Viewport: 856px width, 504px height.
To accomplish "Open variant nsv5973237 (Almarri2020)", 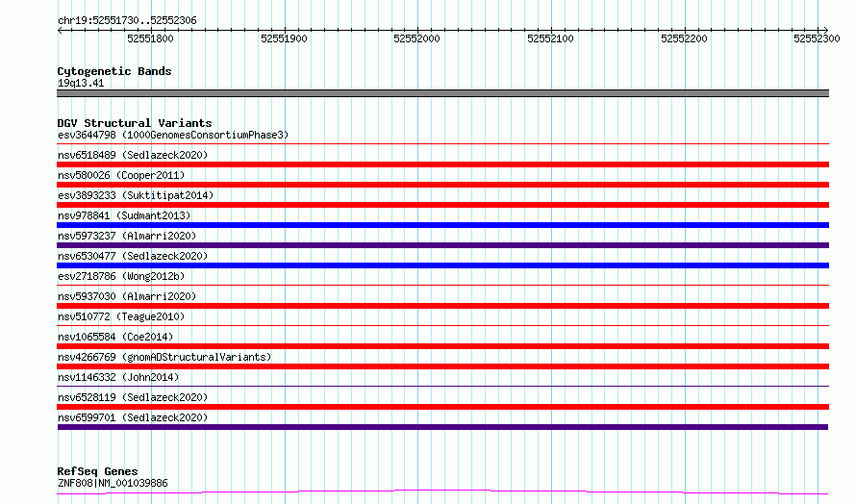I will point(127,236).
